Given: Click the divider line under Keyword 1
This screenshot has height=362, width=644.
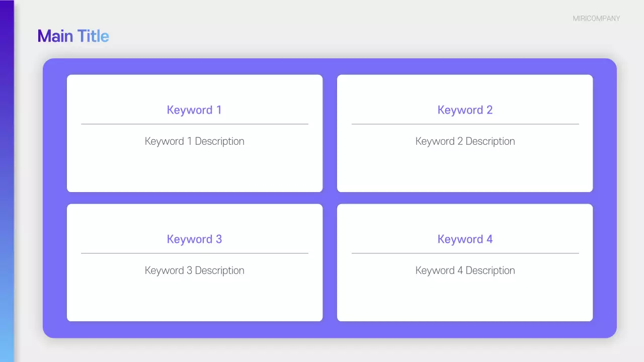Looking at the screenshot, I should click(194, 124).
